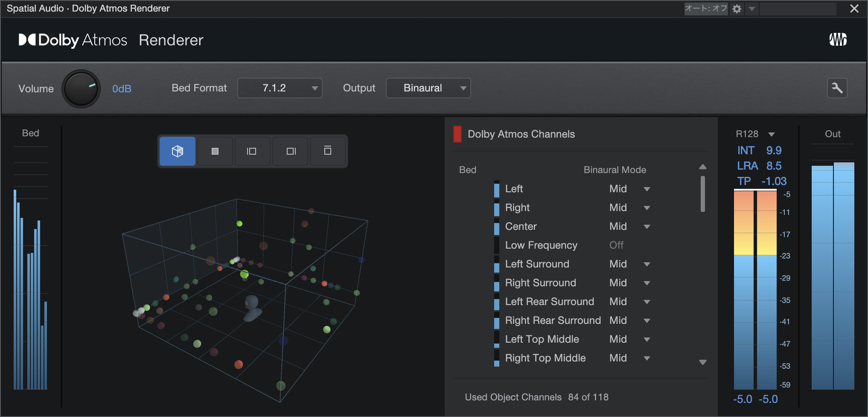Select the right side view icon

[291, 151]
